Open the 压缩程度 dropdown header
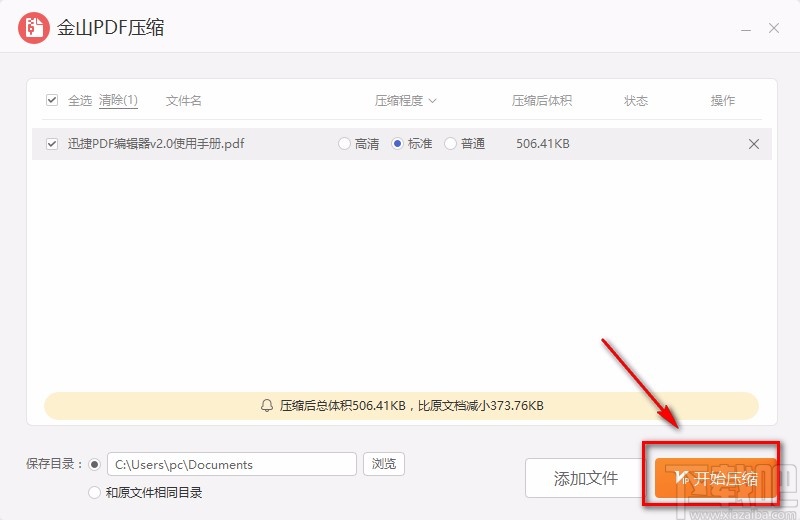Image resolution: width=800 pixels, height=520 pixels. 406,101
